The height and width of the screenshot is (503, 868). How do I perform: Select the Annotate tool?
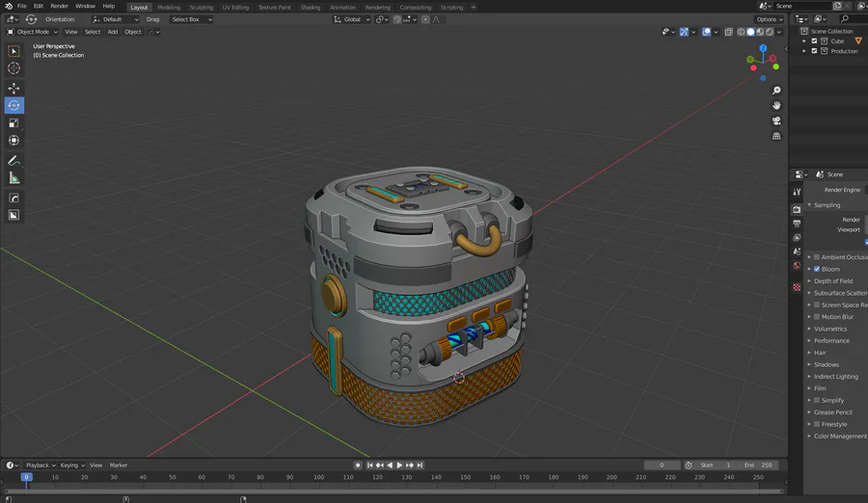14,161
